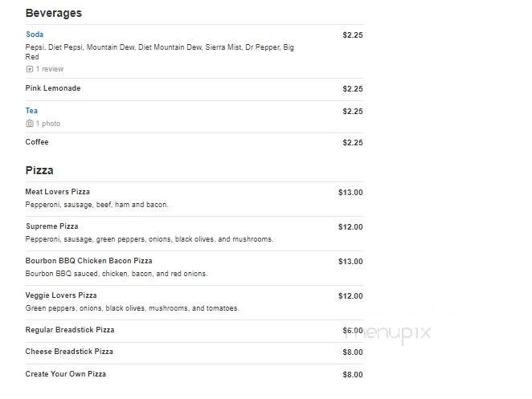This screenshot has height=399, width=532.
Task: Click the Soda flavors description text
Action: (x=159, y=52)
